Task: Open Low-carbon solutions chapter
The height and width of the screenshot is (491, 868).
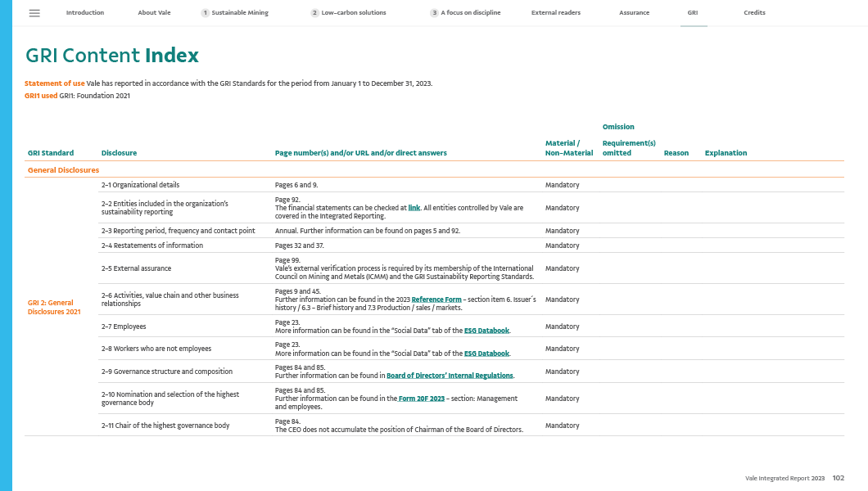Action: [354, 13]
